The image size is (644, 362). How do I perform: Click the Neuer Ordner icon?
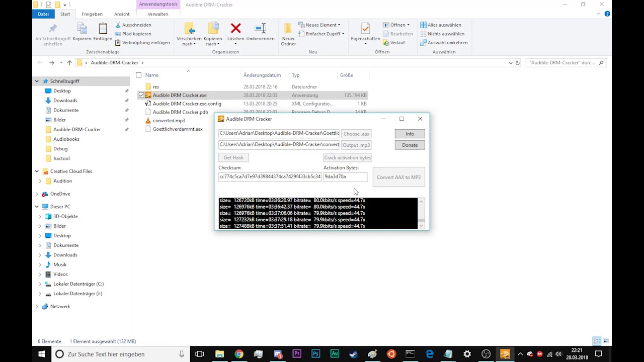click(288, 28)
